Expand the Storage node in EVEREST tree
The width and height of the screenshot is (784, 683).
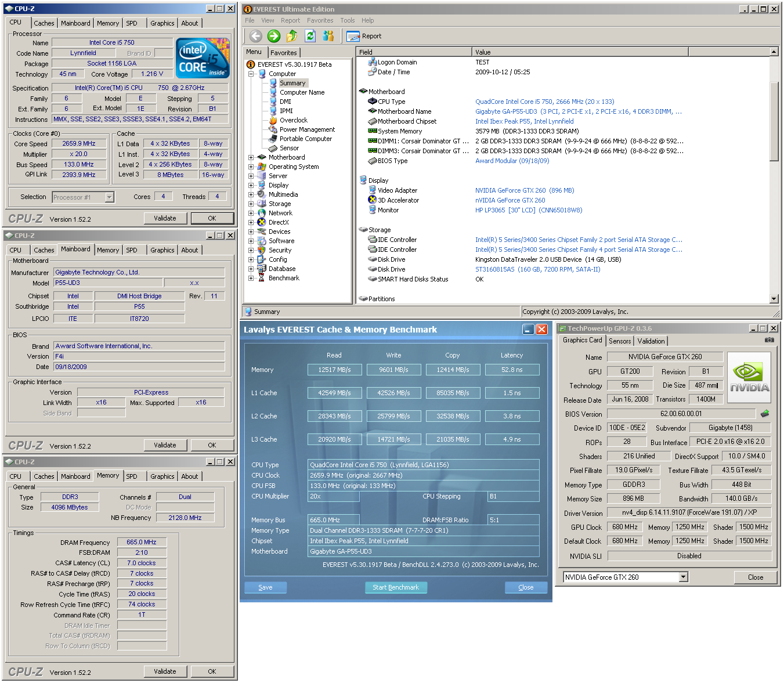[251, 204]
